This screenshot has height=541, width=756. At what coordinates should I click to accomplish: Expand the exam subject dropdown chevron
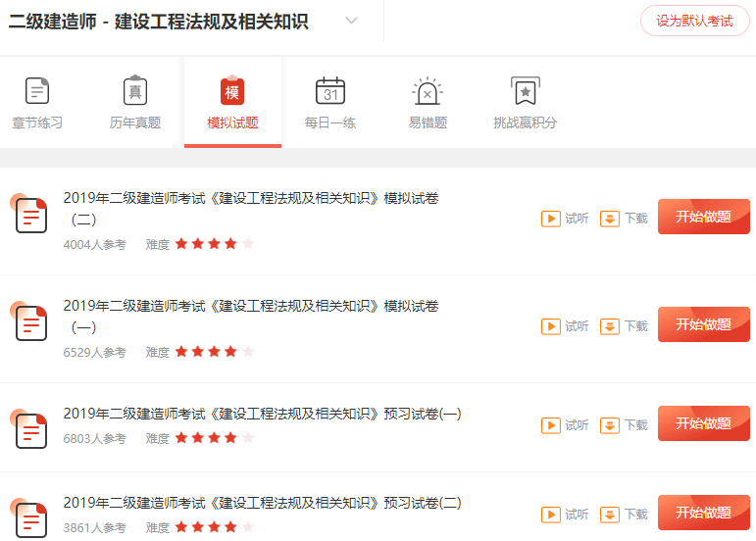pos(351,21)
